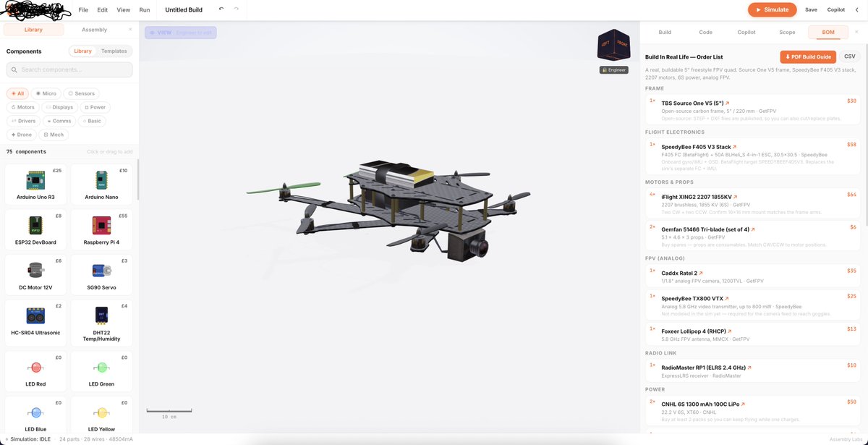Viewport: 868px width, 445px height.
Task: Switch to the Assembly tab
Action: [95, 30]
